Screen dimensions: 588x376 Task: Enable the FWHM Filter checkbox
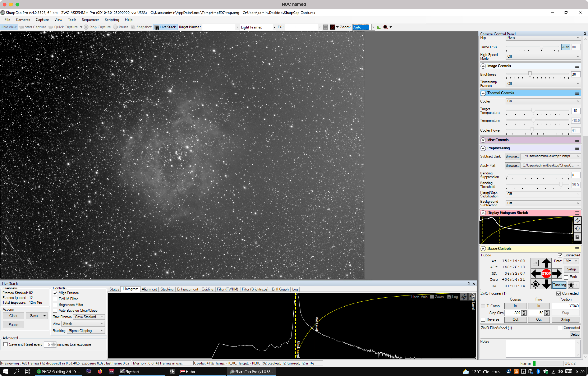(x=55, y=299)
